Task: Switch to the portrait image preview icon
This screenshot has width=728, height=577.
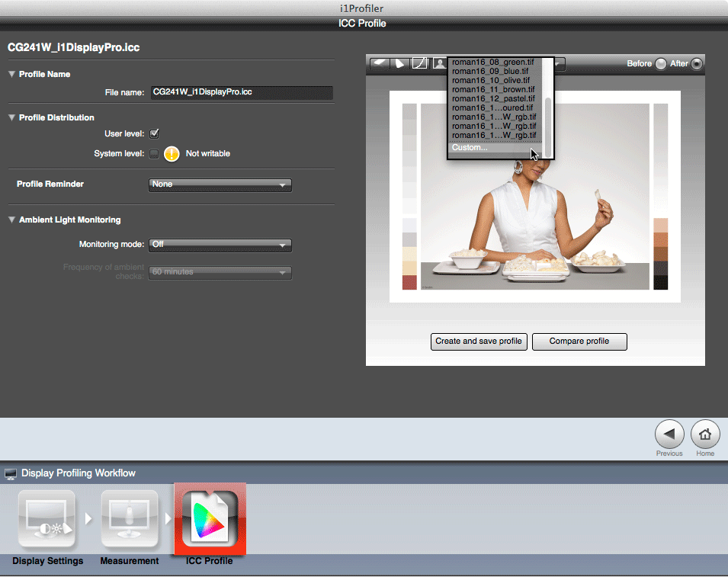Action: coord(439,63)
